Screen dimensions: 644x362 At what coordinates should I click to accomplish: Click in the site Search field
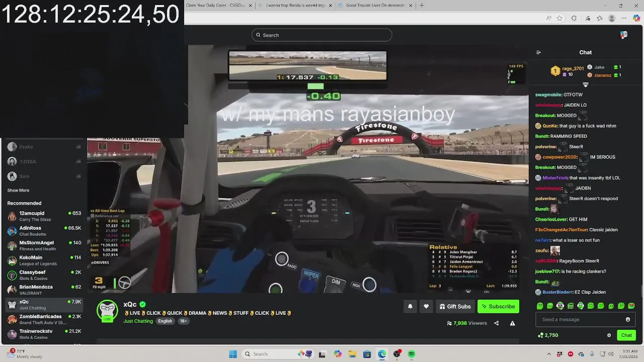322,35
